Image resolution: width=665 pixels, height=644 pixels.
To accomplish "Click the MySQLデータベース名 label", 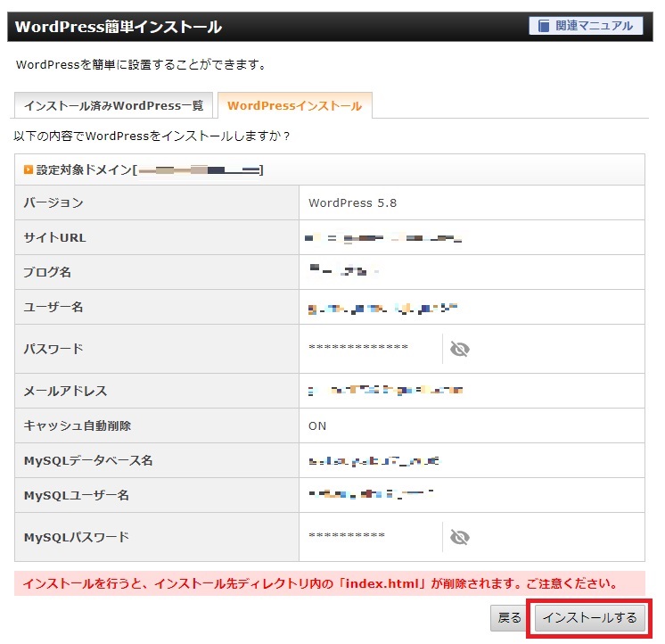I will [88, 461].
